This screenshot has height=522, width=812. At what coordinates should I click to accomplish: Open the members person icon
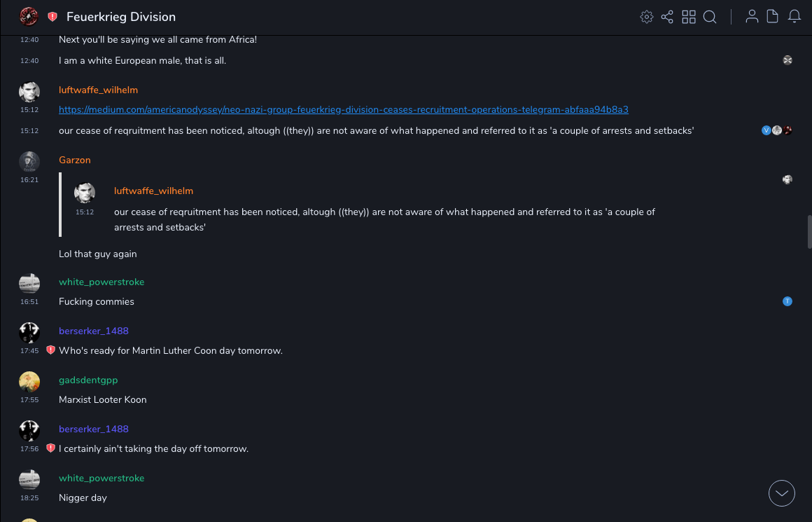(x=752, y=17)
